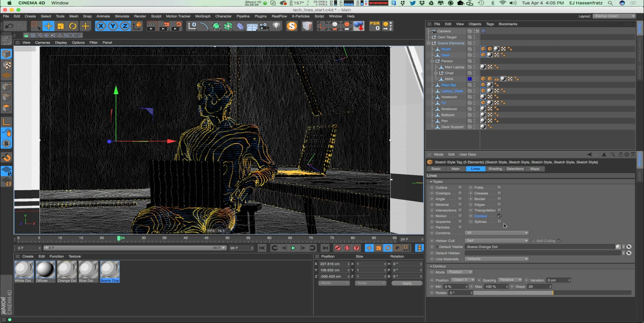Open the Spline pen tool
Image resolution: width=644 pixels, height=323 pixels.
point(204,26)
